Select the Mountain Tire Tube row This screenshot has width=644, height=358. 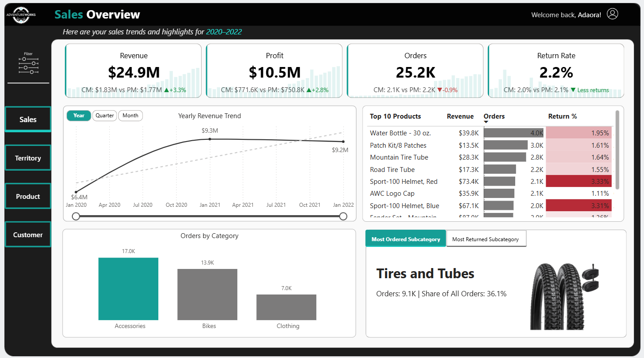point(490,157)
